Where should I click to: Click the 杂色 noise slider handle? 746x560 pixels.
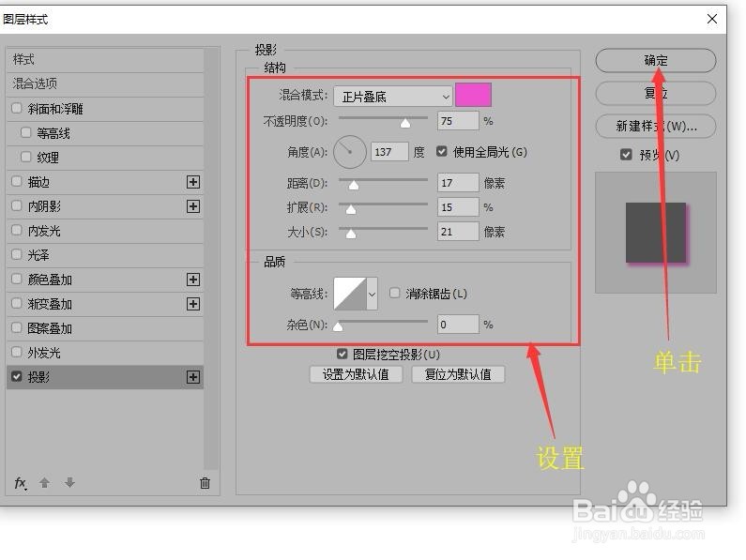pos(338,326)
